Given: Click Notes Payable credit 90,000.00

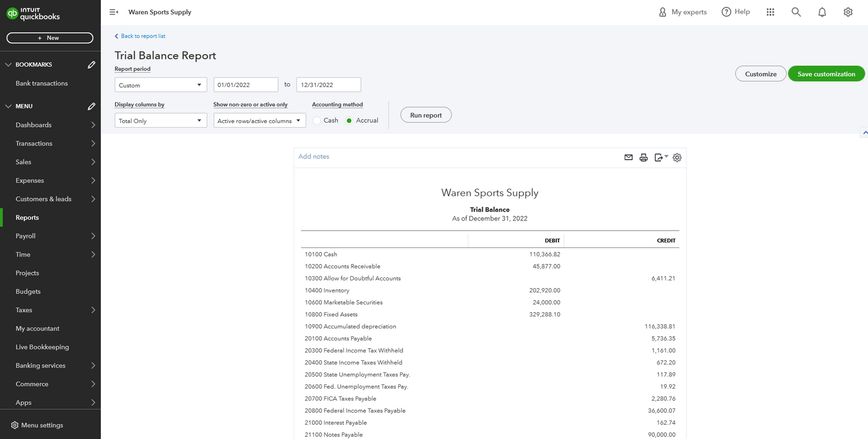Looking at the screenshot, I should coord(661,435).
